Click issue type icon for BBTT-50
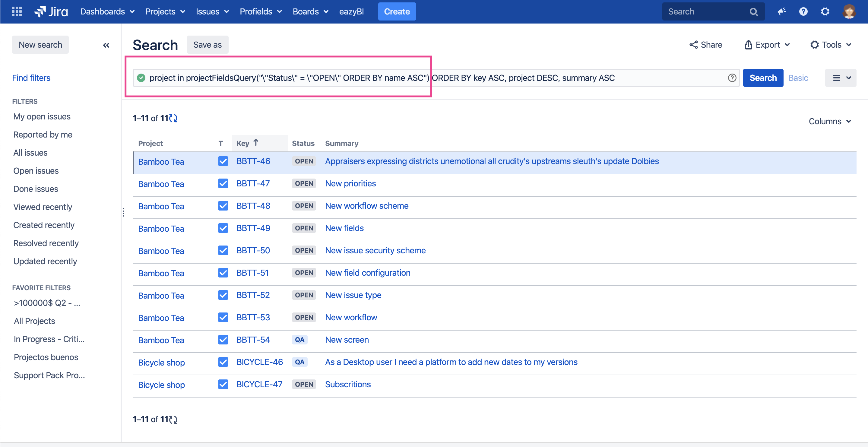Screen dimensions: 868x447 pyautogui.click(x=223, y=250)
